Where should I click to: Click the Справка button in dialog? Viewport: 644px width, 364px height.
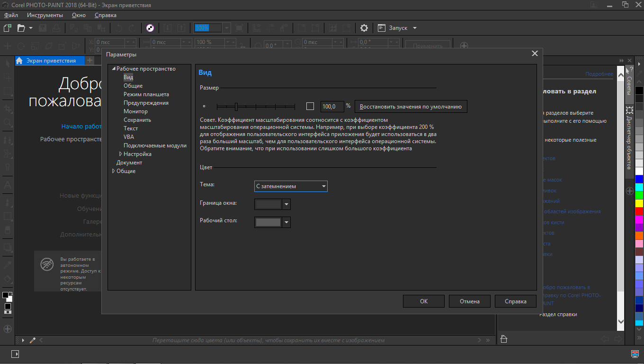pos(516,301)
